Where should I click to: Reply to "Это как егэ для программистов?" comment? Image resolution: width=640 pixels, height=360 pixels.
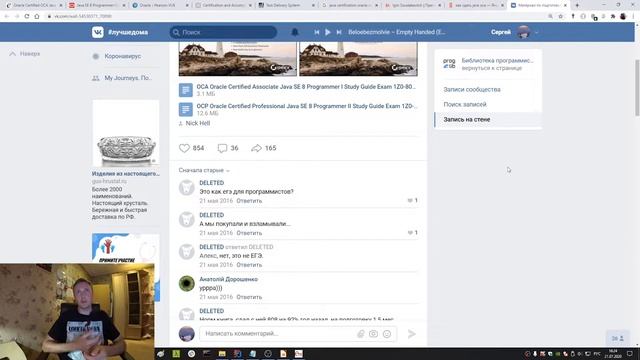pos(249,201)
